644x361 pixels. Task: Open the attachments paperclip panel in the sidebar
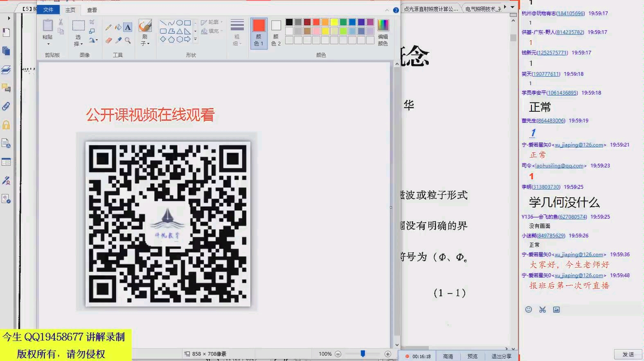click(6, 106)
